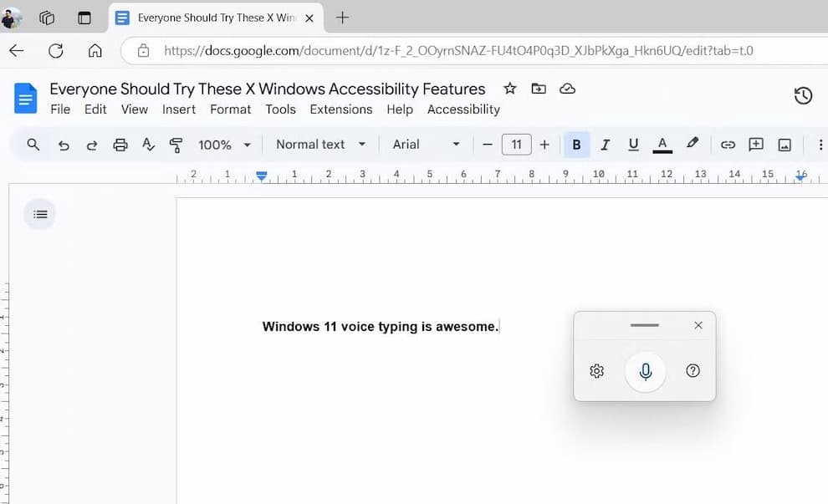Open the Format menu

click(x=230, y=109)
